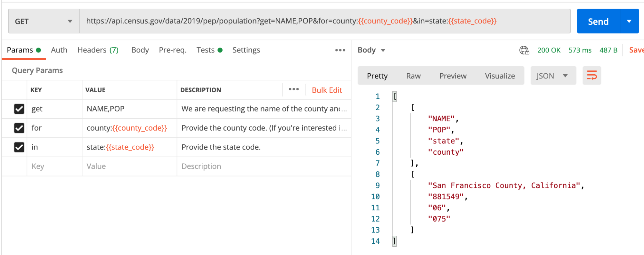This screenshot has width=644, height=255.
Task: Click the empty Key input cell
Action: (x=54, y=166)
